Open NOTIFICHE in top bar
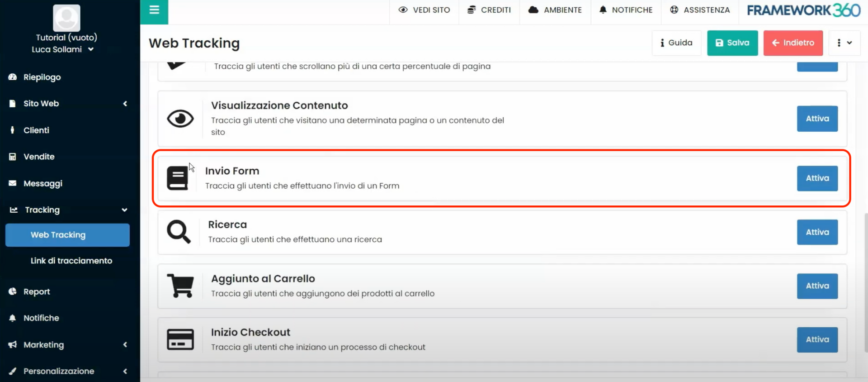Screen dimensions: 868x382 (626, 10)
